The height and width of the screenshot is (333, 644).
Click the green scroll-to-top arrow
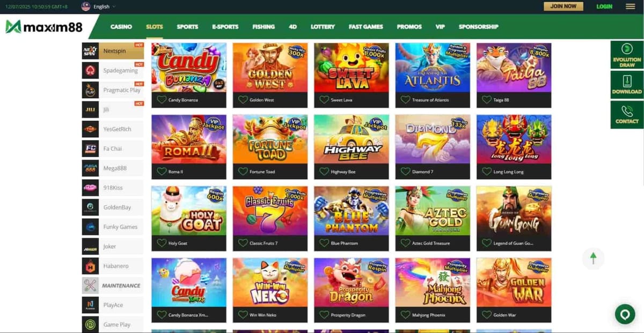coord(593,258)
